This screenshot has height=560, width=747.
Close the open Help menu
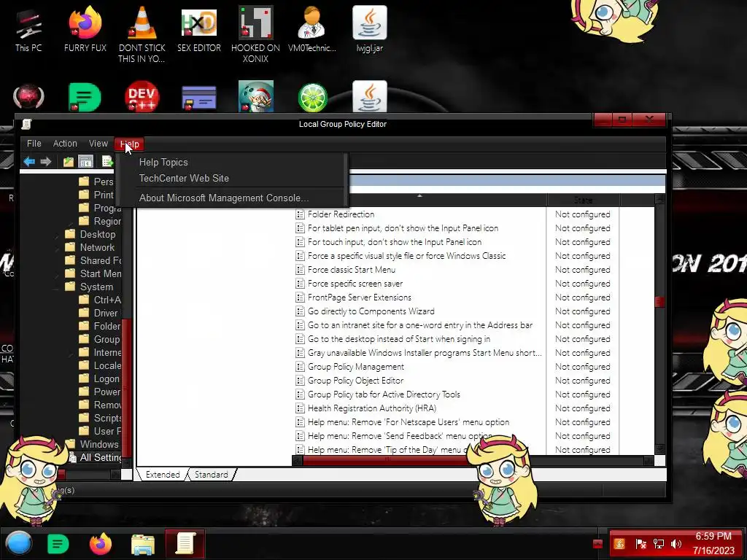pyautogui.click(x=129, y=144)
